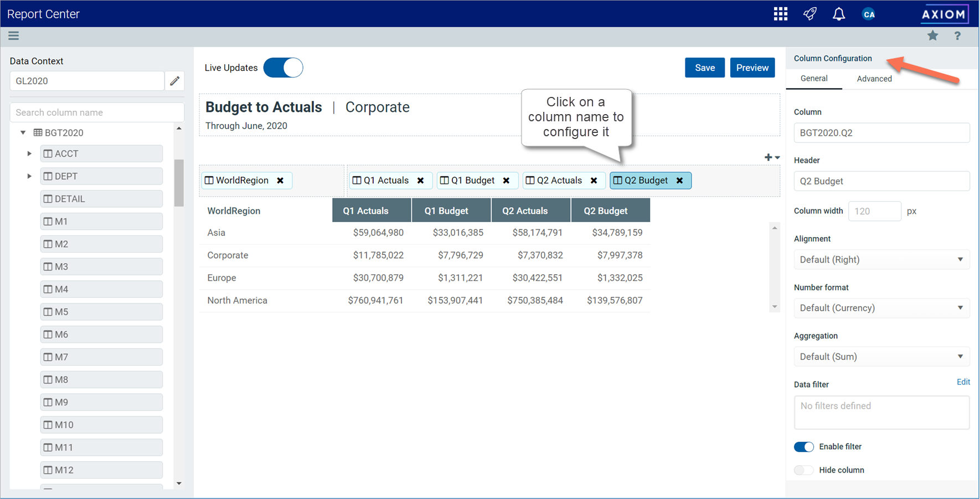Click the favorites star icon

932,35
